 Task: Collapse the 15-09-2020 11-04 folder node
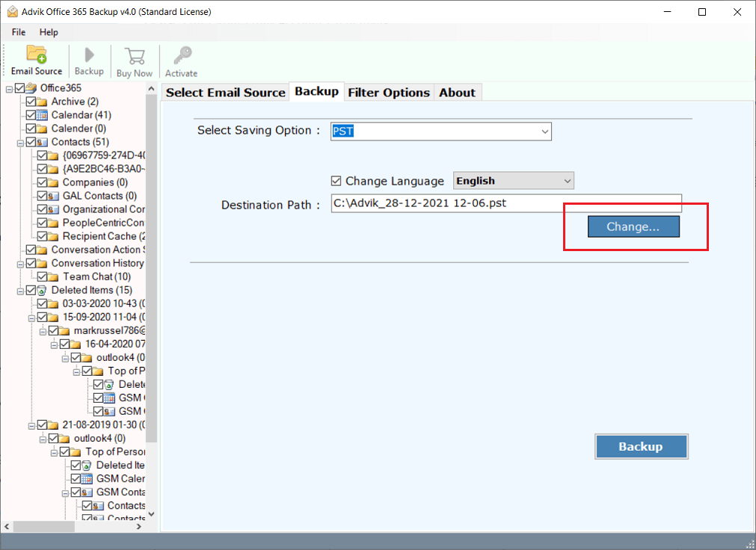31,318
